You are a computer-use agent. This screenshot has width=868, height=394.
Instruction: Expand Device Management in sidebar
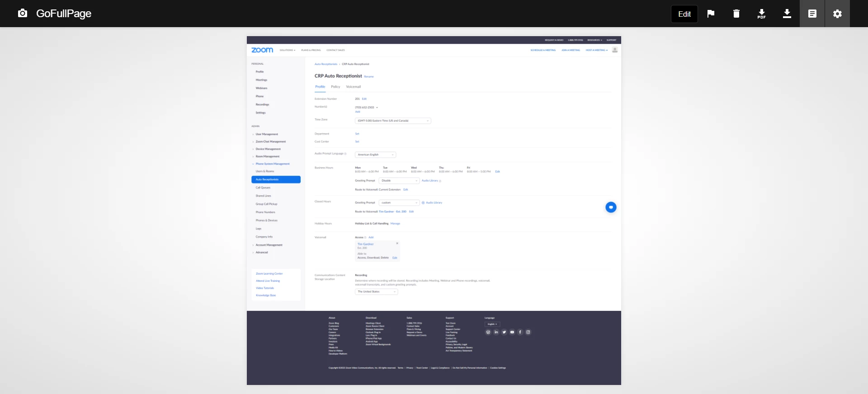pyautogui.click(x=268, y=149)
